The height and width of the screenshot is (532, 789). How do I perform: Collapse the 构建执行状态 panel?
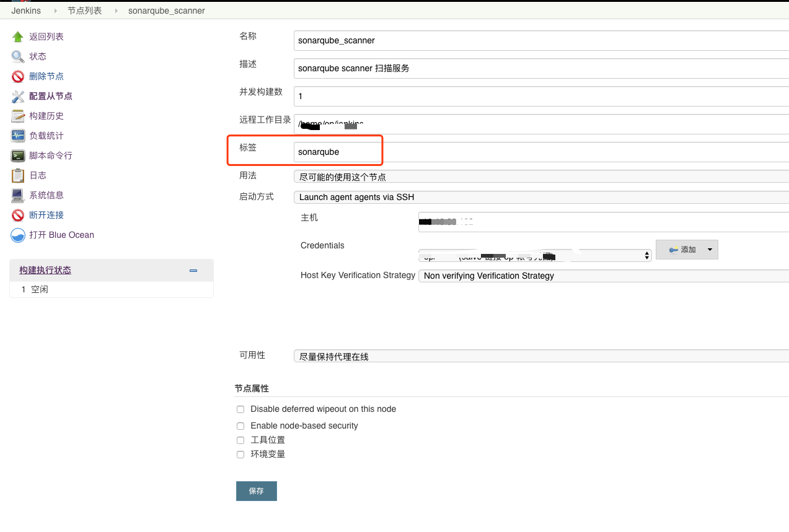(193, 271)
